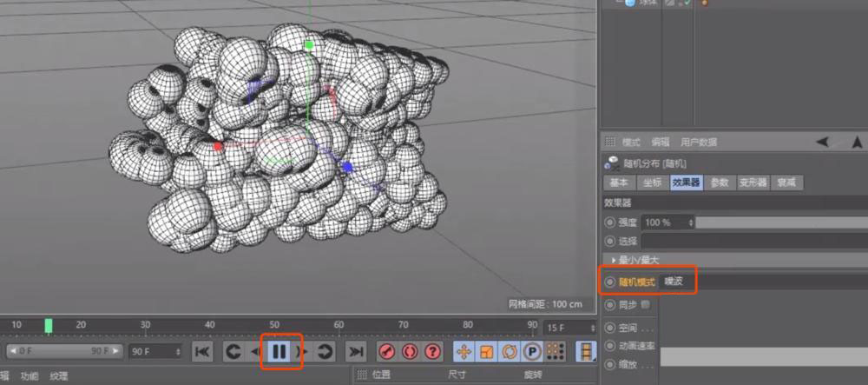Click the end frame field 90 F
This screenshot has height=385, width=868.
[155, 351]
